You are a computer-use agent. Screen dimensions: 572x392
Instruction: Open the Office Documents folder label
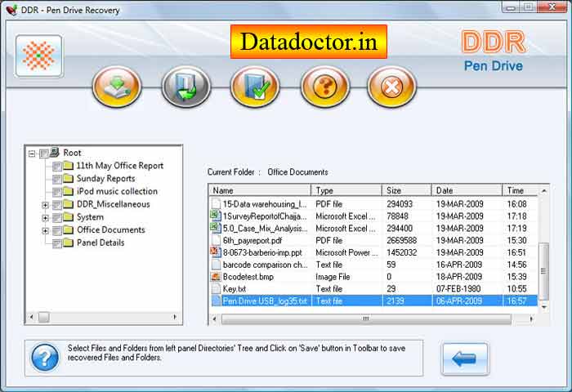pyautogui.click(x=111, y=229)
